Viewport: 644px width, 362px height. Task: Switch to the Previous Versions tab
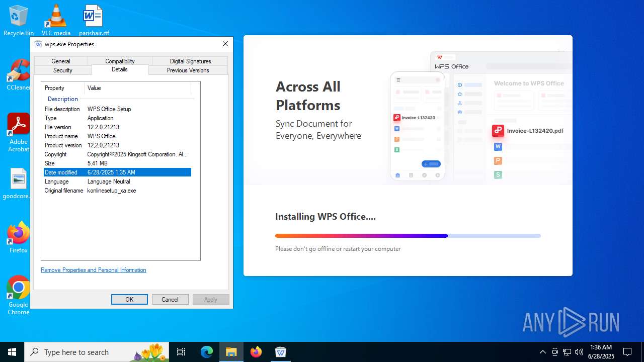coord(188,70)
